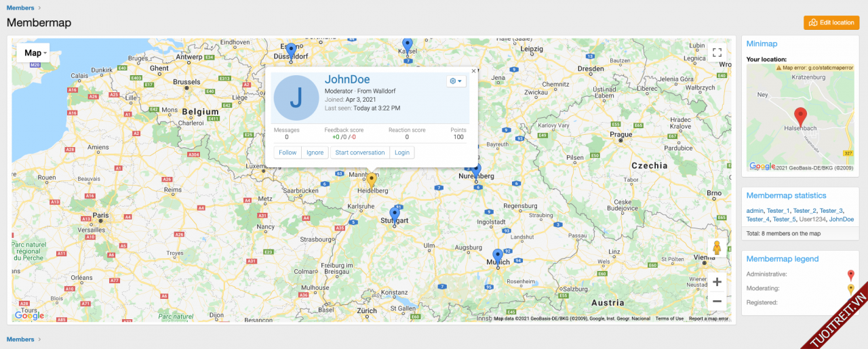
Task: Pick the Street View pegman icon
Action: click(717, 249)
